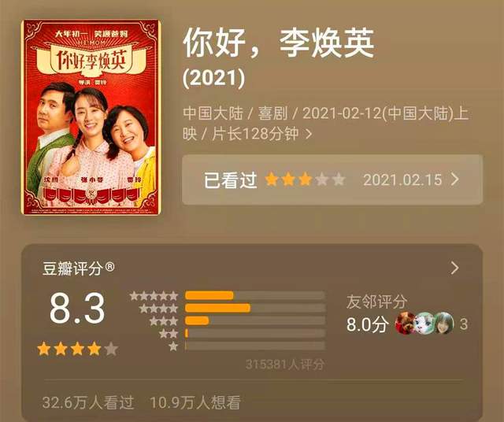Expand movie details chevron after 片长128分钟
Image resolution: width=504 pixels, height=422 pixels.
(x=309, y=134)
